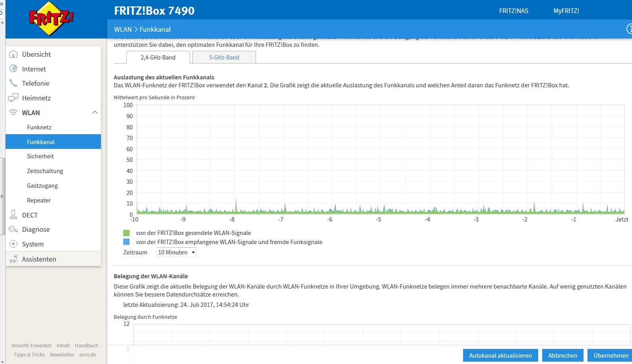
Task: Click the DECT phone icon
Action: click(x=14, y=215)
